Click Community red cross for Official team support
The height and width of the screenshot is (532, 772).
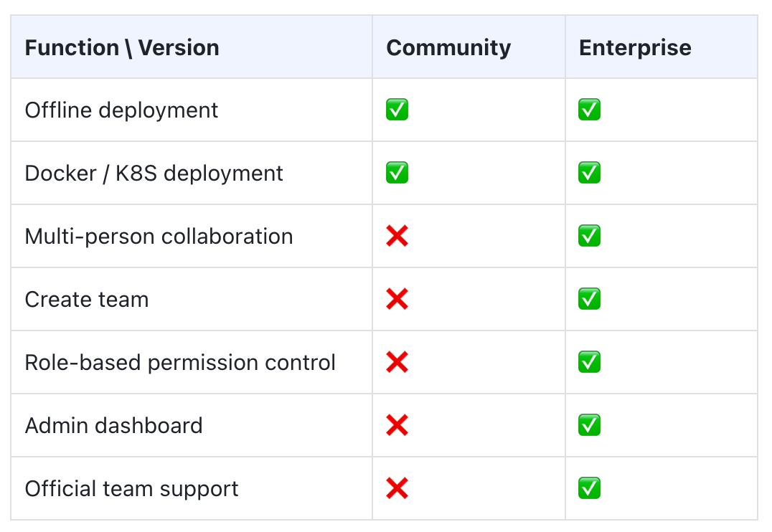tap(397, 488)
